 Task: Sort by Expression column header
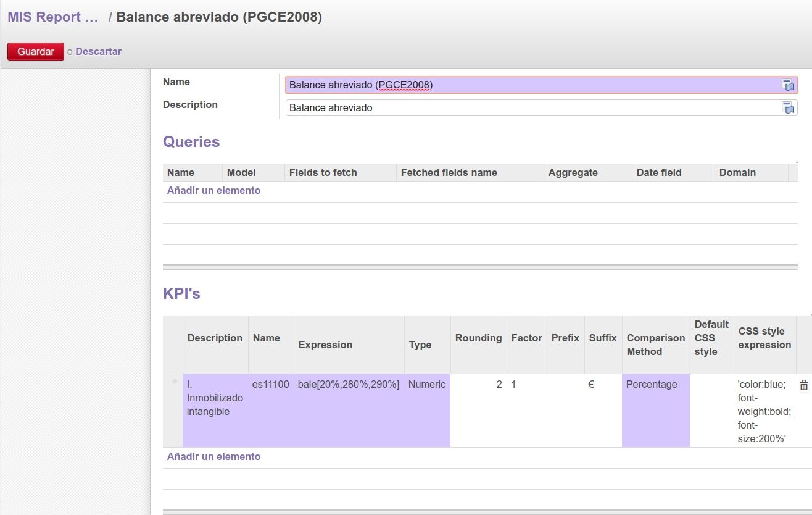pos(325,345)
